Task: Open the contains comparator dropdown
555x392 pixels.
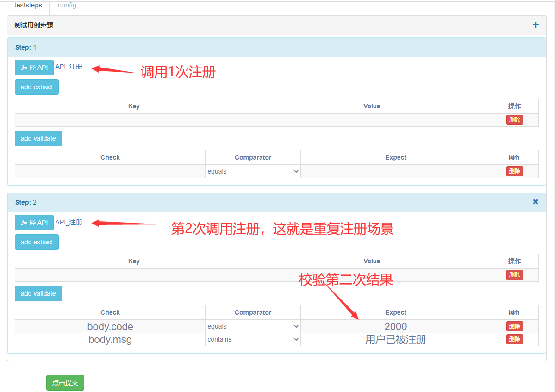Action: (253, 339)
